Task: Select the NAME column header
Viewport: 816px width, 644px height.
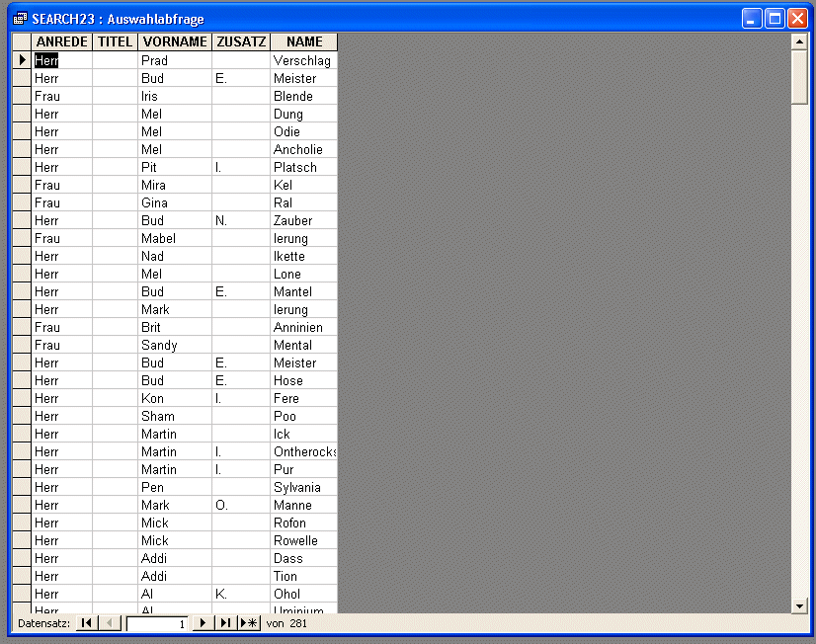Action: coord(304,41)
